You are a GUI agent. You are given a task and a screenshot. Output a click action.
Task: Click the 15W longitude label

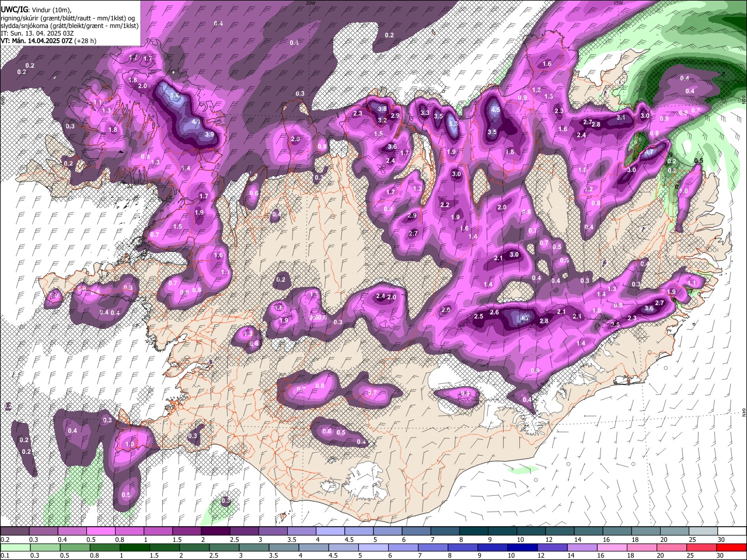[x=618, y=3]
